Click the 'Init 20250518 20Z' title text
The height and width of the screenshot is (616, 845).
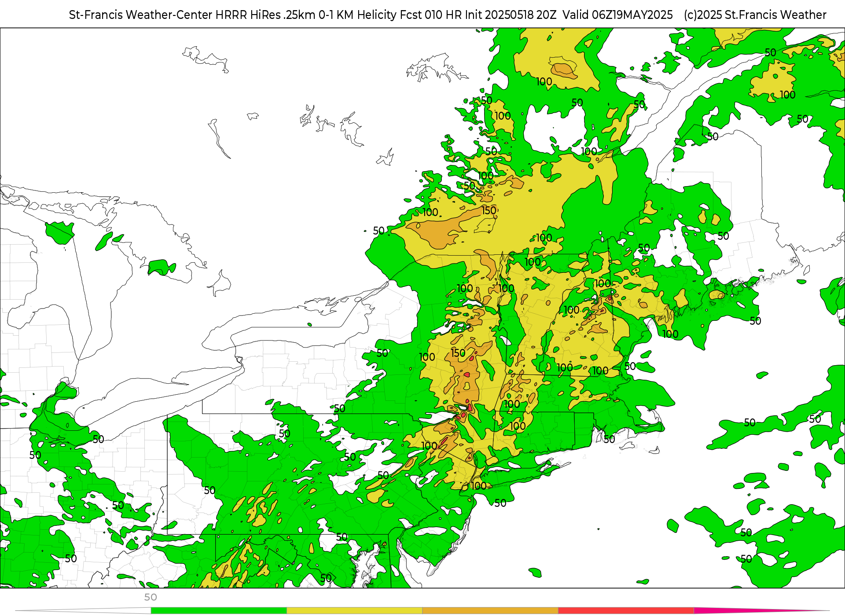tap(511, 15)
